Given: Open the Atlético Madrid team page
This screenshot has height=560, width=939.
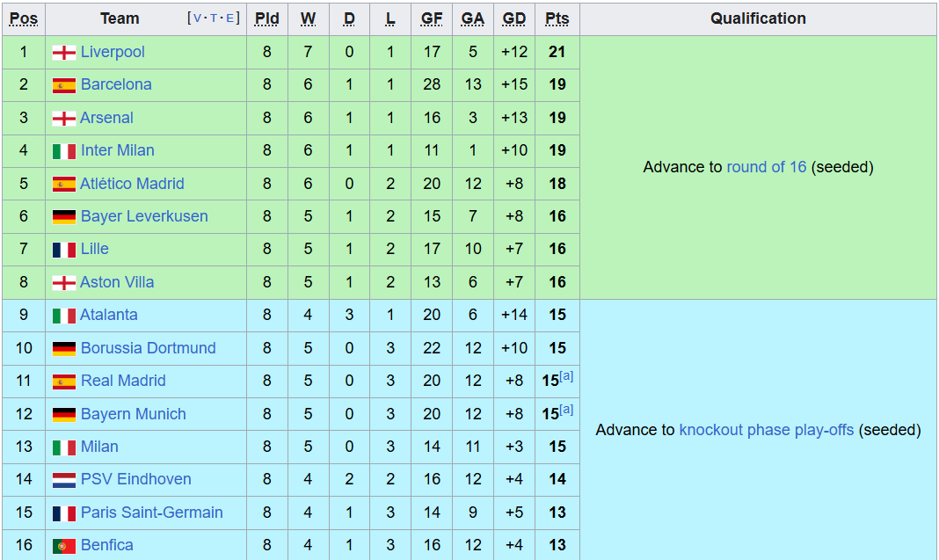Looking at the screenshot, I should pyautogui.click(x=132, y=184).
